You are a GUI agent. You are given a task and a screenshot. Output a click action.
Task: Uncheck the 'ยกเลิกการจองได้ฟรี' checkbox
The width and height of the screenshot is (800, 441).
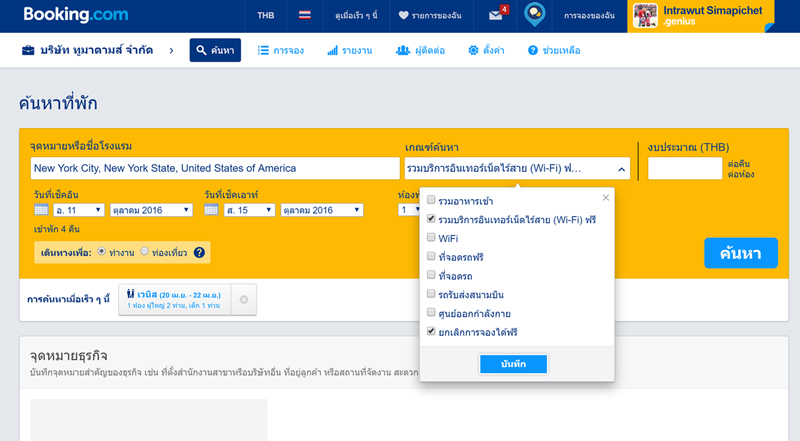click(x=431, y=331)
